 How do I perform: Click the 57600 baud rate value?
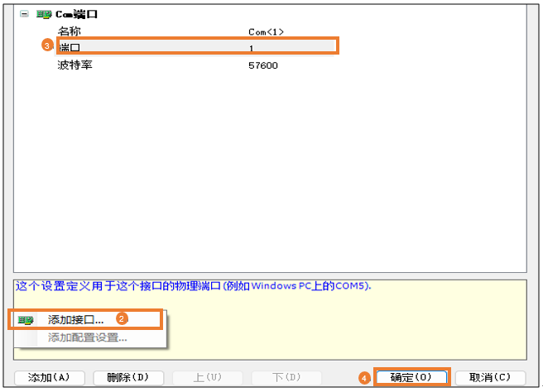pyautogui.click(x=262, y=65)
